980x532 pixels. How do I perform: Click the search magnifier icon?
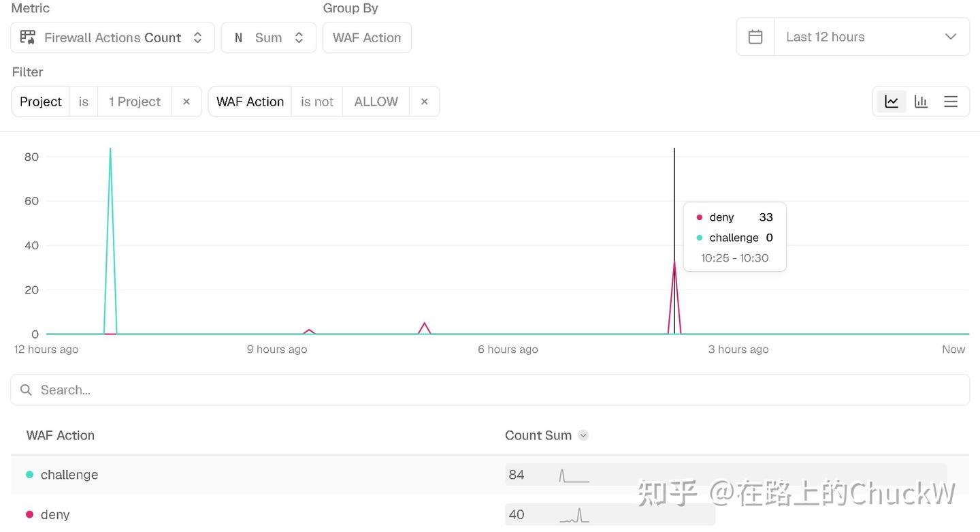pos(26,390)
